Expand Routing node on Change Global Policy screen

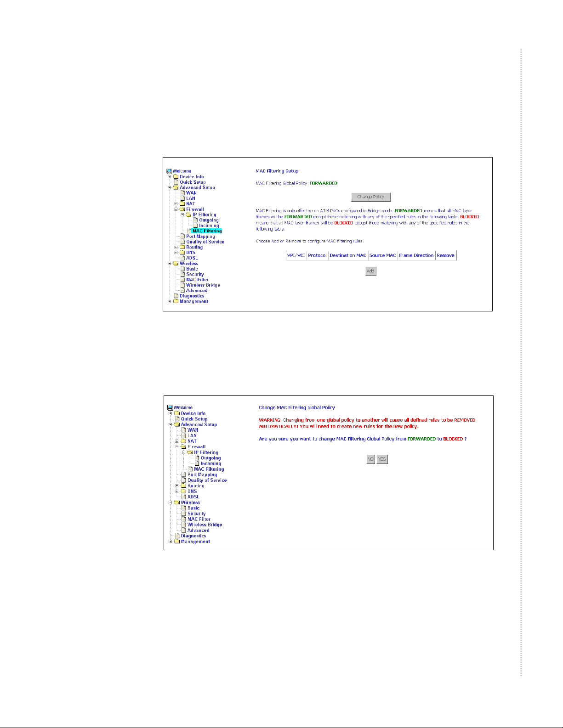click(x=177, y=485)
